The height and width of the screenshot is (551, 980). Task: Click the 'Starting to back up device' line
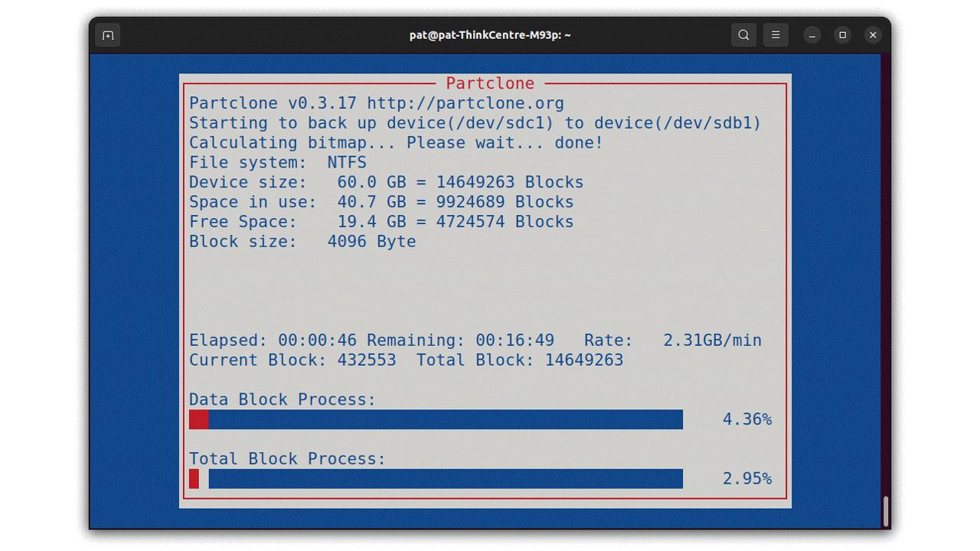[x=475, y=123]
